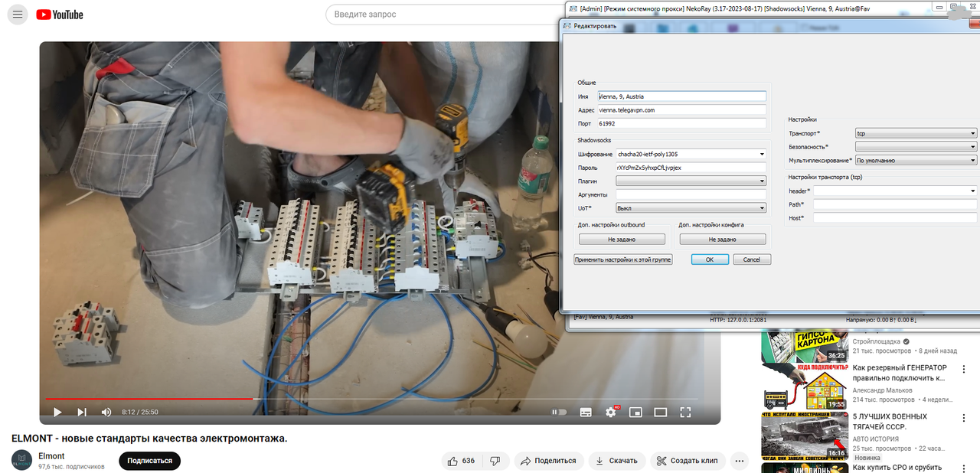Click the Пароль password field
Image resolution: width=980 pixels, height=473 pixels.
[691, 167]
